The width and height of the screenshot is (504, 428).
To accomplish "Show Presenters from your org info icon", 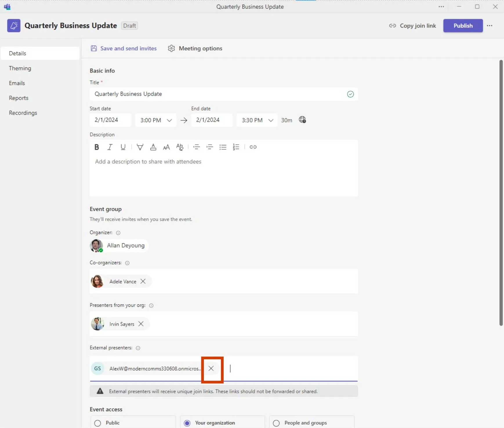I will click(x=151, y=306).
